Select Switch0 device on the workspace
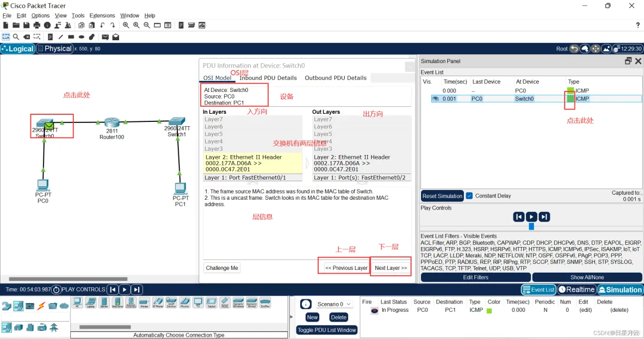The image size is (644, 339). pos(45,124)
